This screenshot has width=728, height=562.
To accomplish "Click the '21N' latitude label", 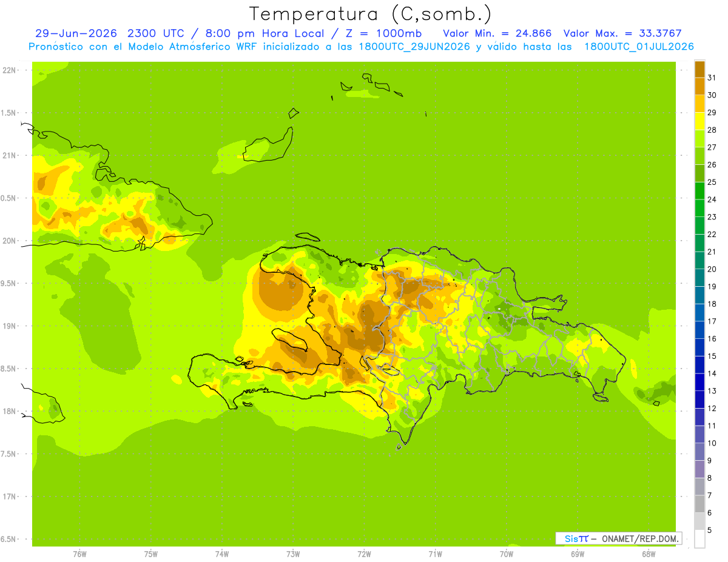I will (9, 155).
